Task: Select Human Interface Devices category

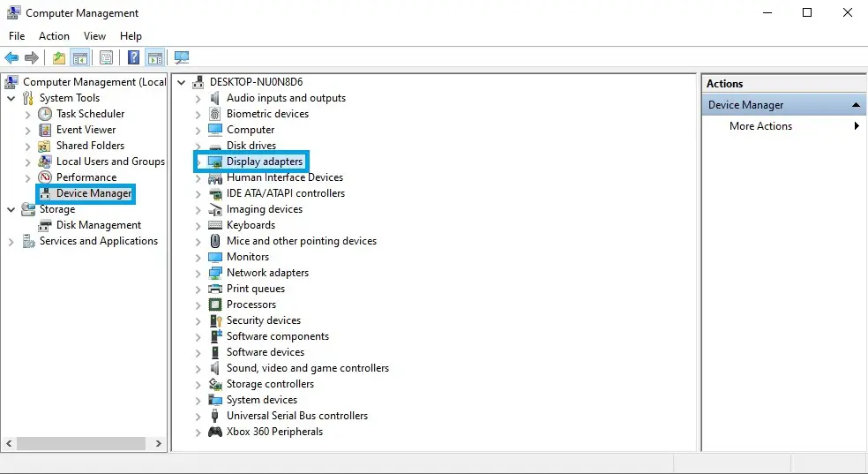Action: point(285,177)
